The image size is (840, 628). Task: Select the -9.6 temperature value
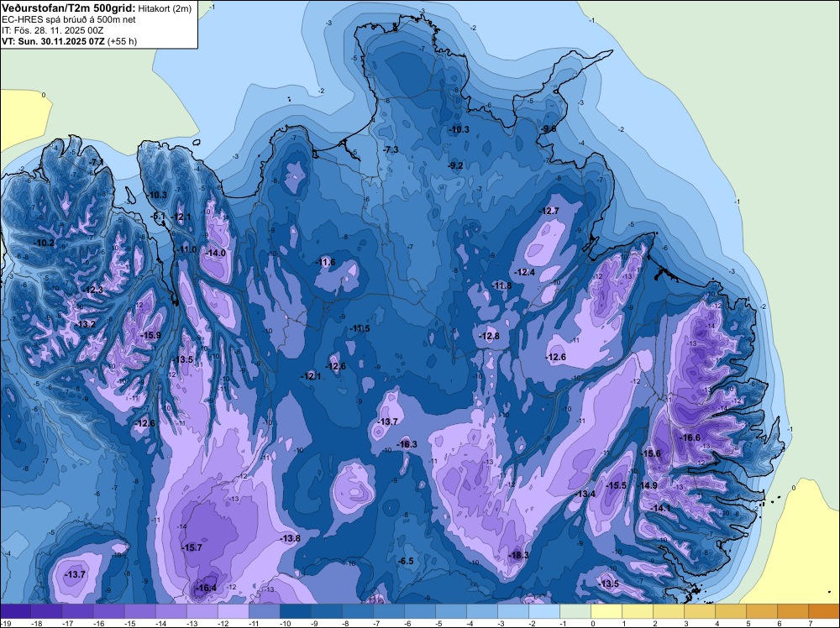(549, 128)
